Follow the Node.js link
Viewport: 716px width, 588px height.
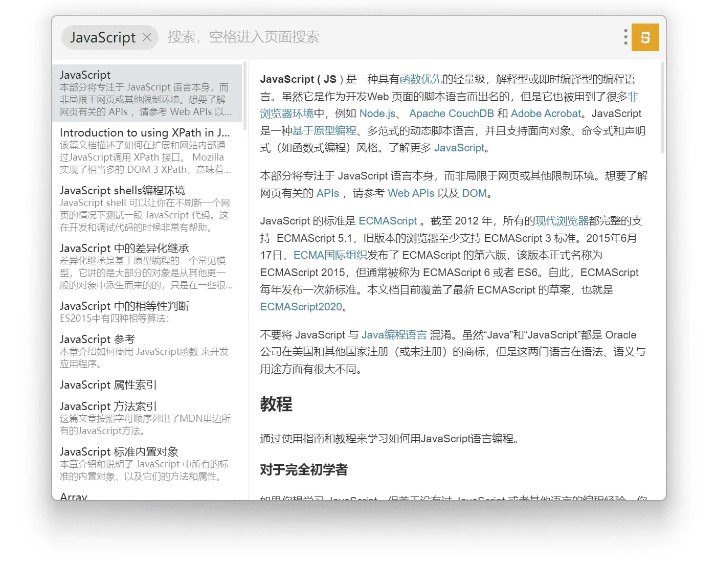[377, 114]
